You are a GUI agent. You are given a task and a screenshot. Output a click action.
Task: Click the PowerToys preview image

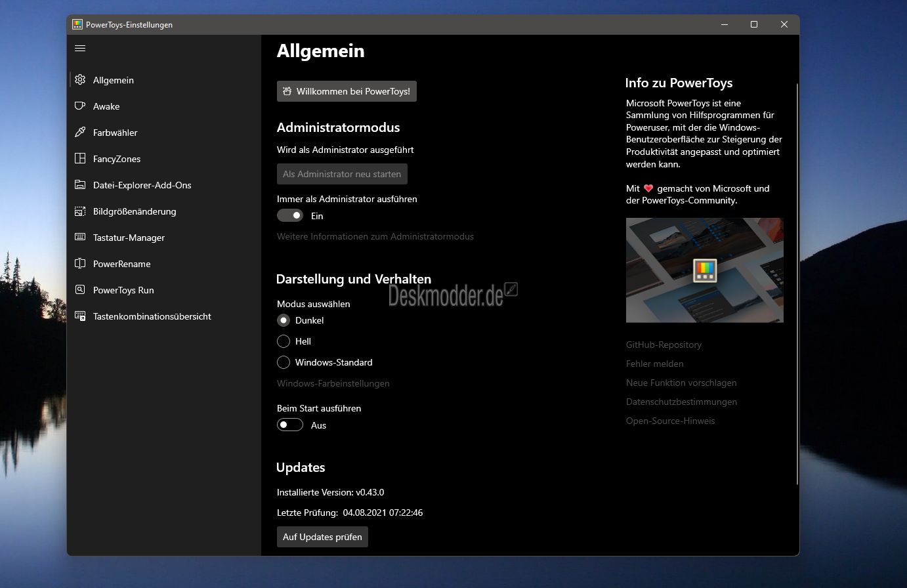705,270
